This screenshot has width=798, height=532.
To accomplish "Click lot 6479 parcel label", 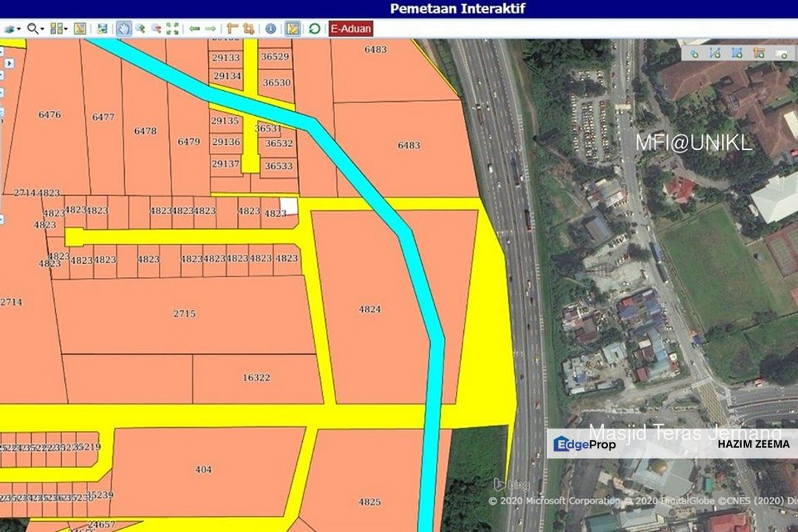I will (189, 142).
